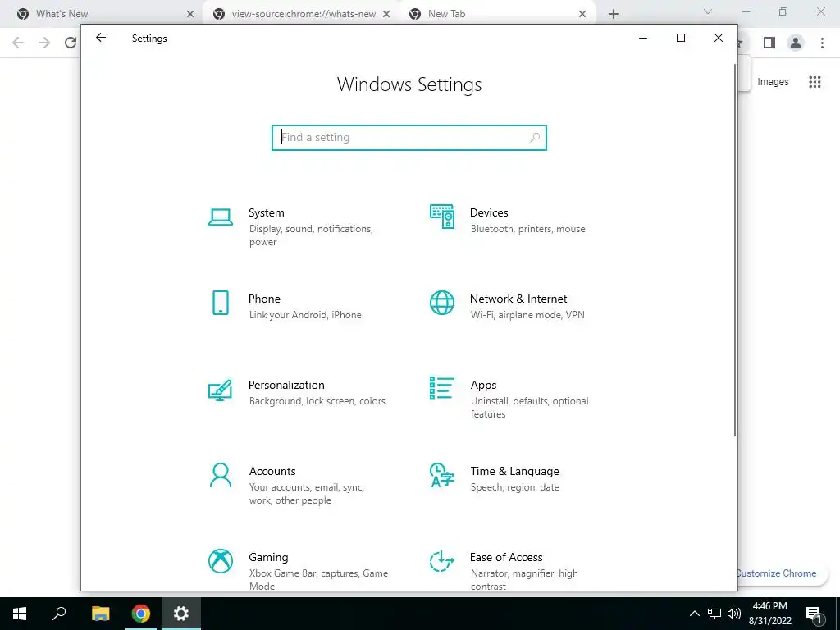The height and width of the screenshot is (630, 840).
Task: Click Customize Chrome button
Action: (x=777, y=573)
